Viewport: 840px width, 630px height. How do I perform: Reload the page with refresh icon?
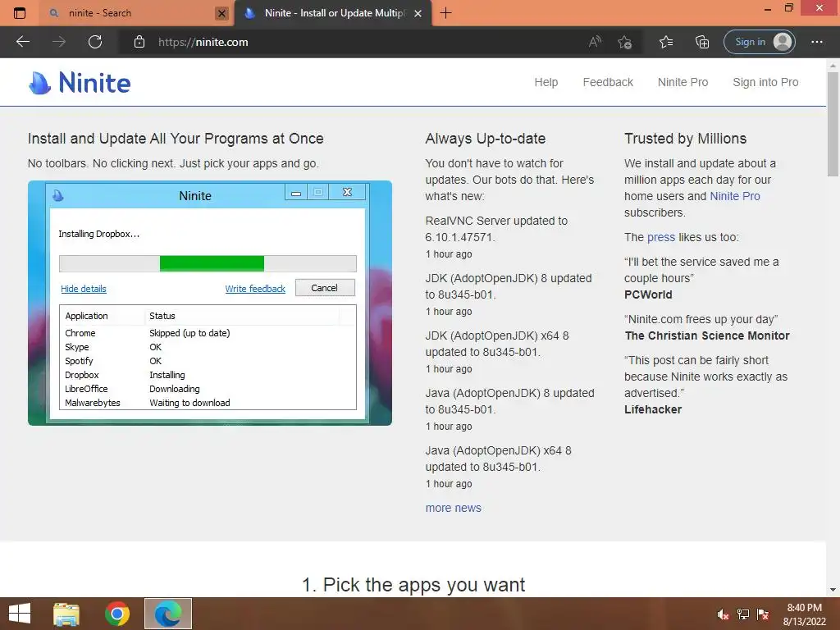point(95,42)
